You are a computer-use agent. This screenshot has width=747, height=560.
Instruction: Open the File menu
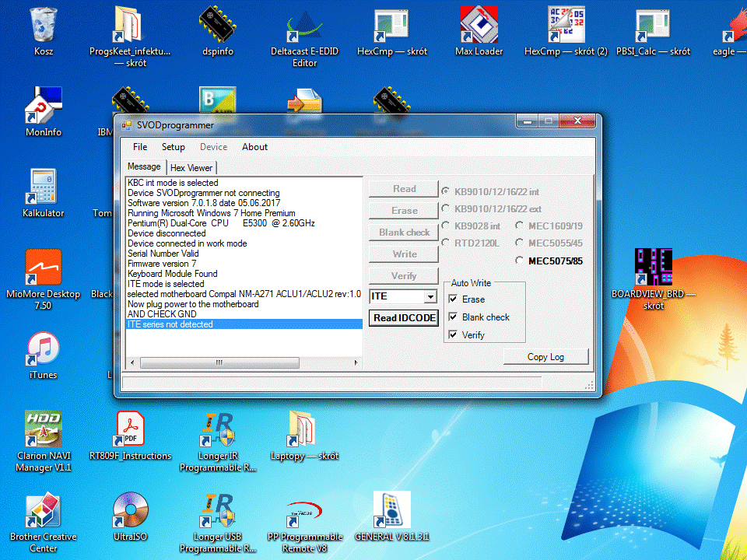point(140,147)
